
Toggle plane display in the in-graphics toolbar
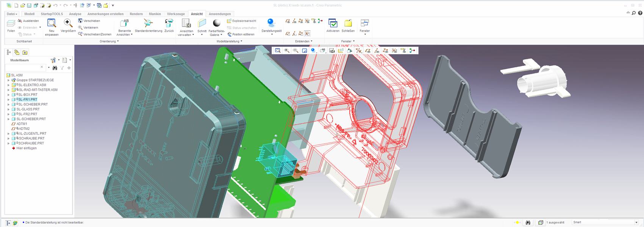368,50
